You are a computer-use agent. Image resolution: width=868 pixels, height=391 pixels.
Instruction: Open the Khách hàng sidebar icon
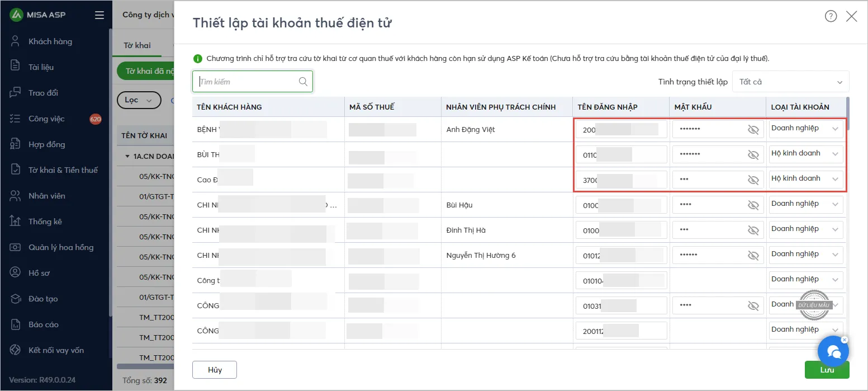[x=16, y=41]
